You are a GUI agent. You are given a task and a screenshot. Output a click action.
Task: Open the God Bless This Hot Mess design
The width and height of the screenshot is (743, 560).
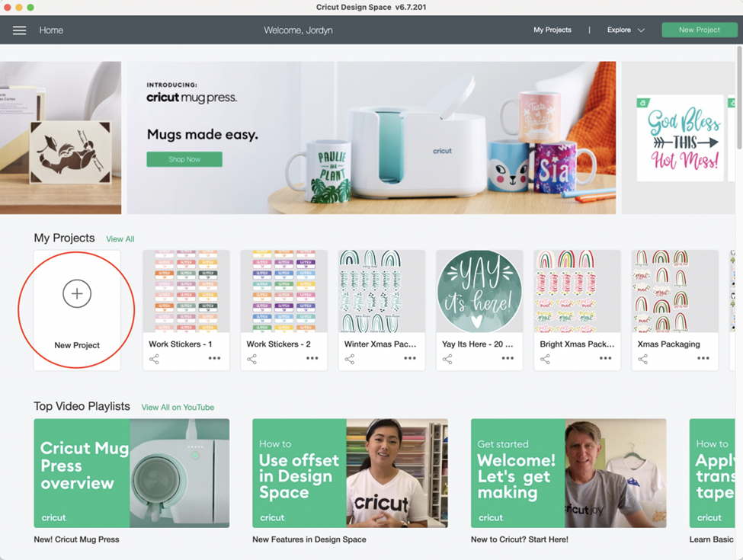pyautogui.click(x=680, y=138)
